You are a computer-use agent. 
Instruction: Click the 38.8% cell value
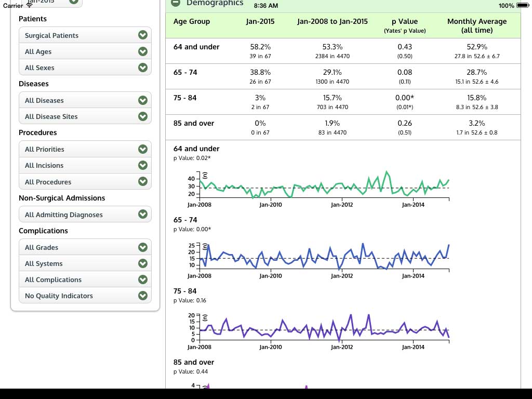(260, 72)
